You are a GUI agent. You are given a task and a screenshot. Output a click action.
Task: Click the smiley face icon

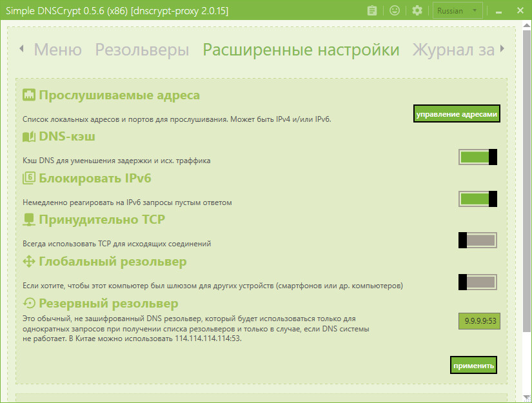pyautogui.click(x=394, y=10)
